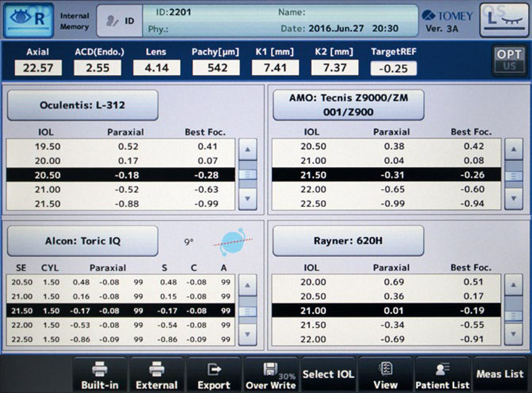This screenshot has height=393, width=532.
Task: Click the toric axis eye diagram icon
Action: [x=233, y=241]
